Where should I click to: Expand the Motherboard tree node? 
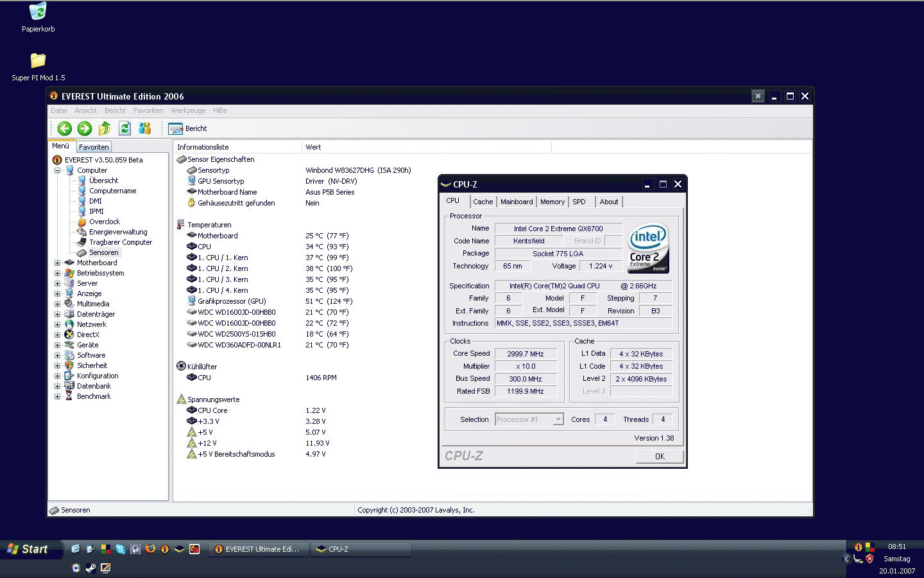tap(57, 263)
